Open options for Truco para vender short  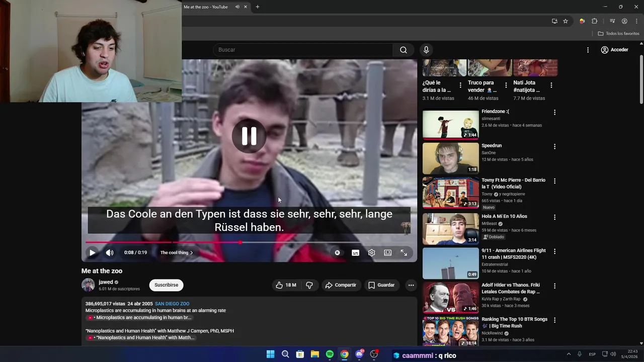tap(506, 85)
